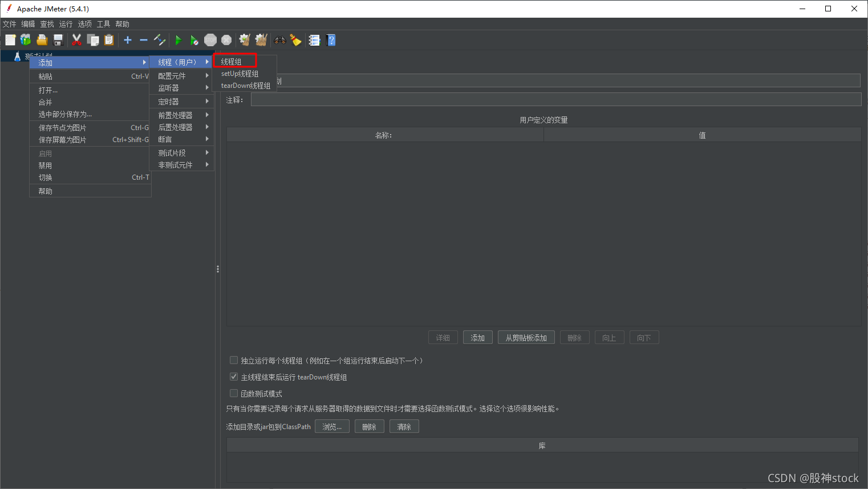Click the Copy icon in toolbar
The width and height of the screenshot is (868, 489).
pos(93,40)
